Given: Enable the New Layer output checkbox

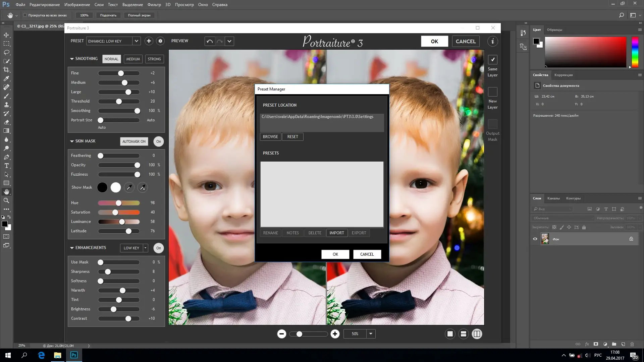Looking at the screenshot, I should (492, 92).
